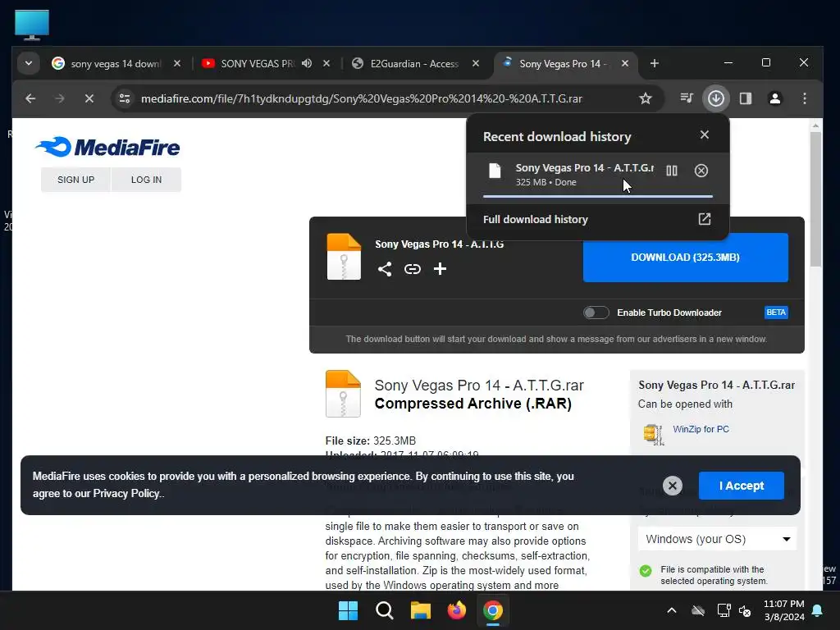Close the Sony Vegas Pro 14 tab
840x630 pixels.
click(x=624, y=64)
